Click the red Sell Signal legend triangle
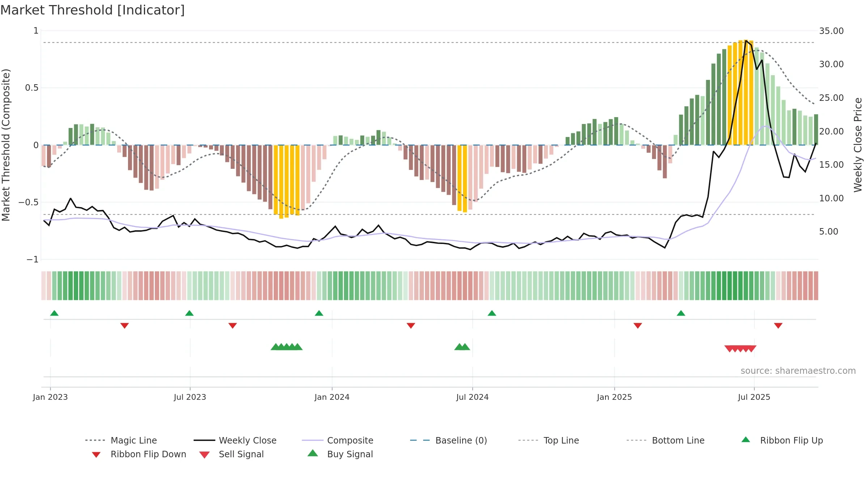Image resolution: width=868 pixels, height=488 pixels. pyautogui.click(x=205, y=455)
